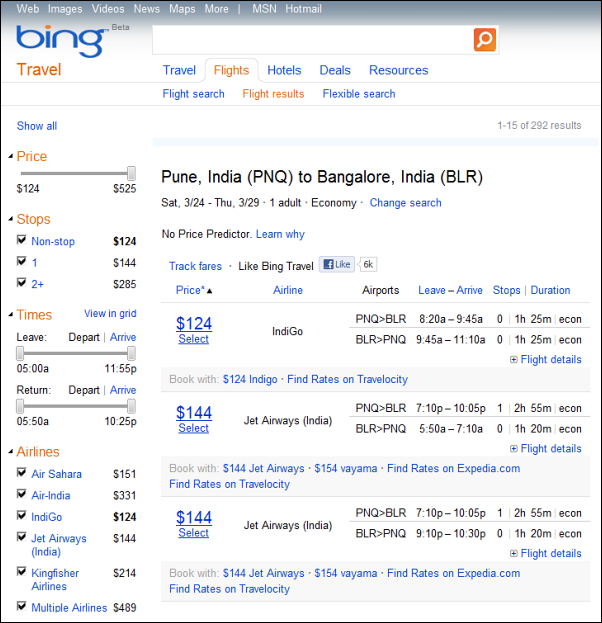Viewport: 602px width, 623px height.
Task: Open the Resources tab
Action: point(399,70)
